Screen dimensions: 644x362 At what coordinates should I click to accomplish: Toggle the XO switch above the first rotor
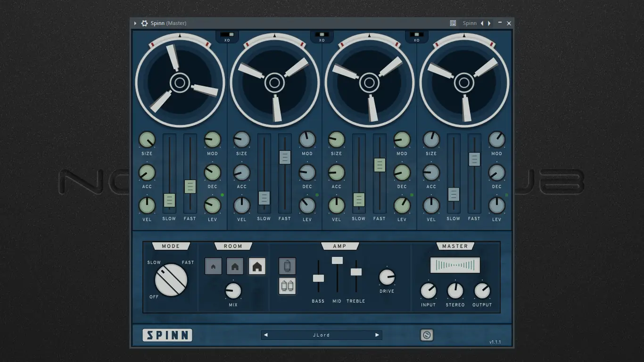(x=228, y=34)
